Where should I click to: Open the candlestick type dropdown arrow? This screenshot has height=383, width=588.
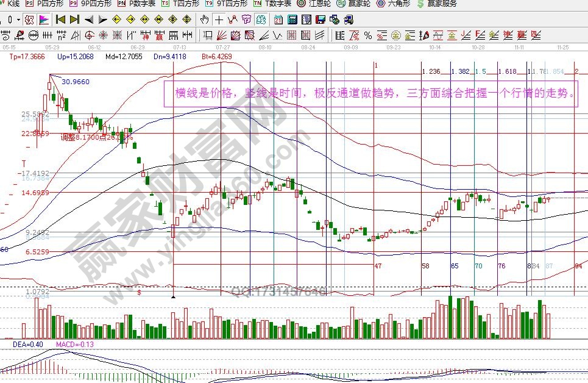click(x=19, y=20)
